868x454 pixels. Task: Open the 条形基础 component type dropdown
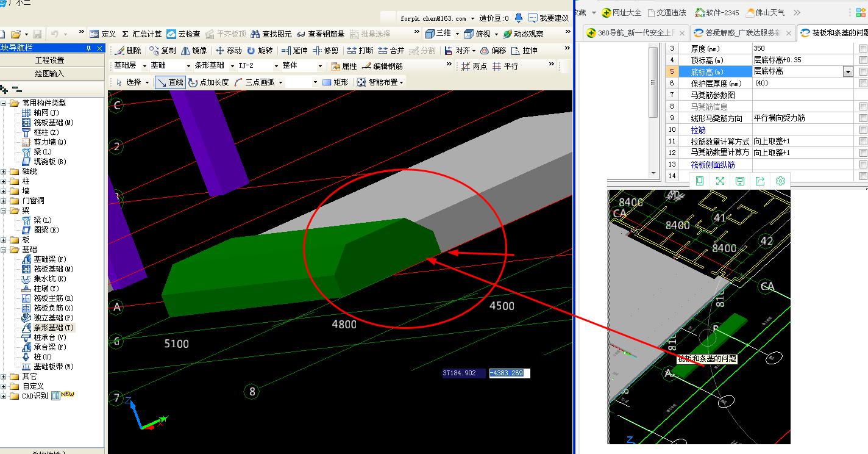pyautogui.click(x=232, y=66)
